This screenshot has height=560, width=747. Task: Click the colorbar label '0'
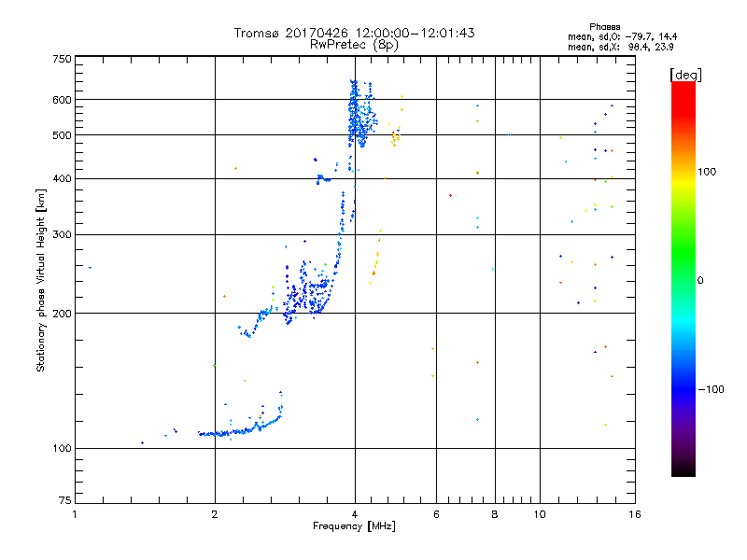coord(700,281)
